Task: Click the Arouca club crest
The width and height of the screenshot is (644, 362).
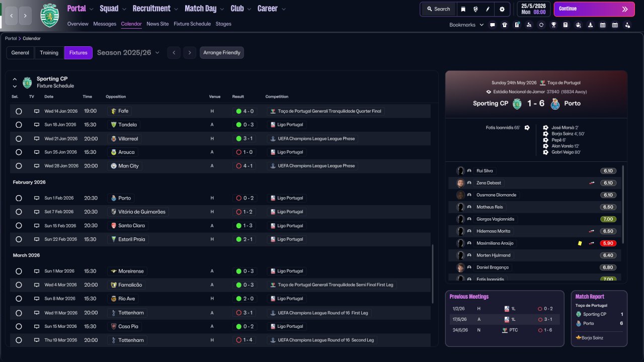Action: tap(114, 152)
